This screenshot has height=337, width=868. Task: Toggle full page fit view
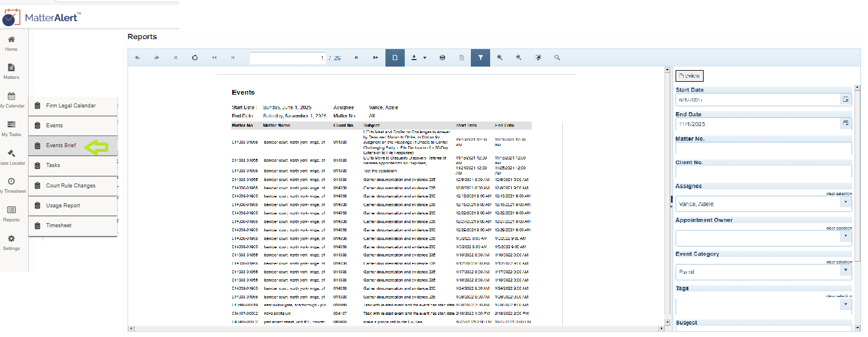(538, 58)
